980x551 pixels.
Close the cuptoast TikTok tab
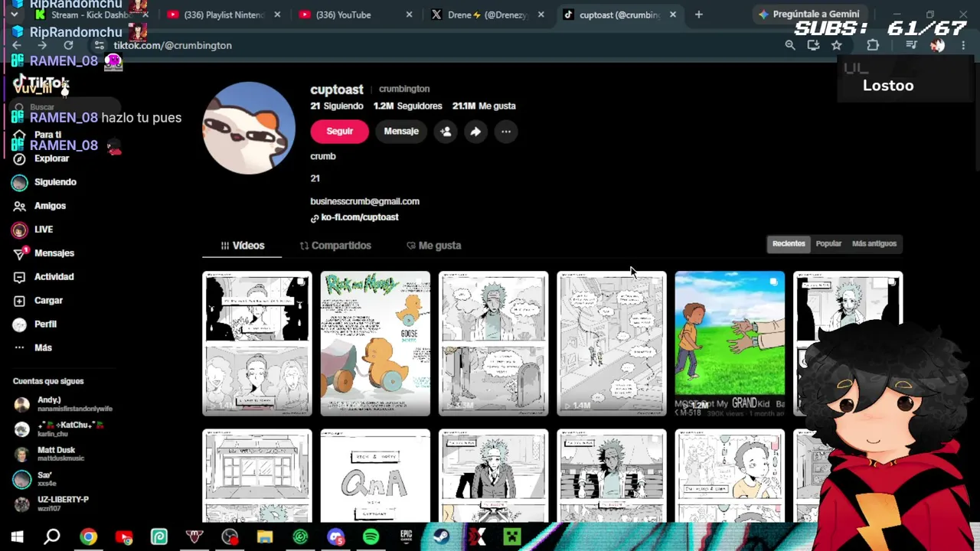(673, 15)
